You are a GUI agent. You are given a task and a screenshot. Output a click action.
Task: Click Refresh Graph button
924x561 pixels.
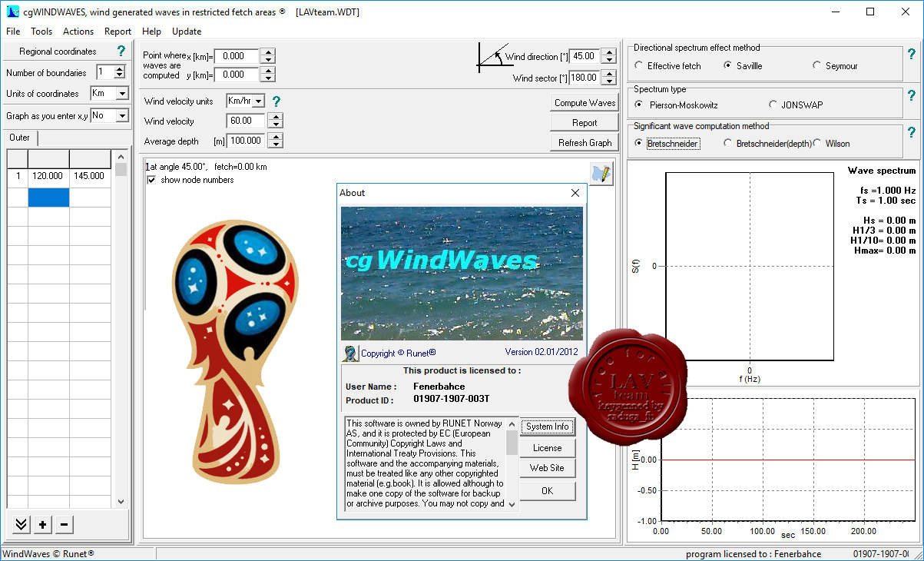pos(585,143)
